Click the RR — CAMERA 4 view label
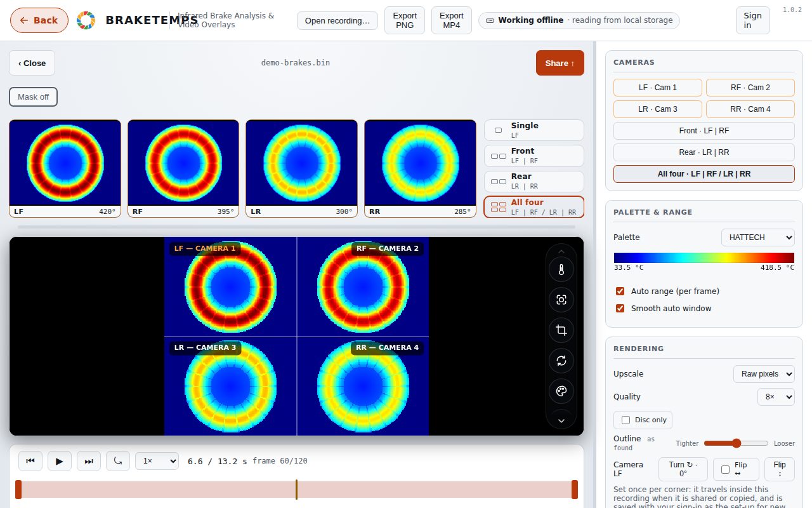Screen dimensions: 812x508 coord(388,347)
